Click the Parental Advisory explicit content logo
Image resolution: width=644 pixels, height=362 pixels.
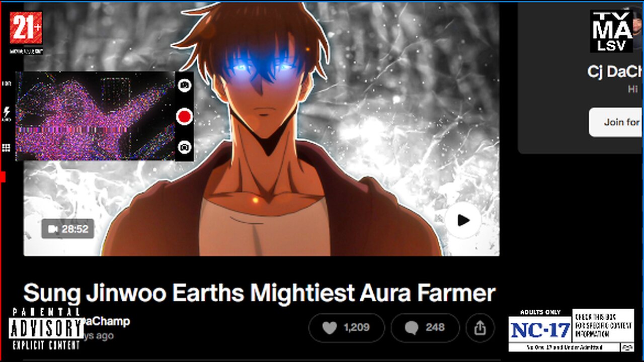(46, 329)
